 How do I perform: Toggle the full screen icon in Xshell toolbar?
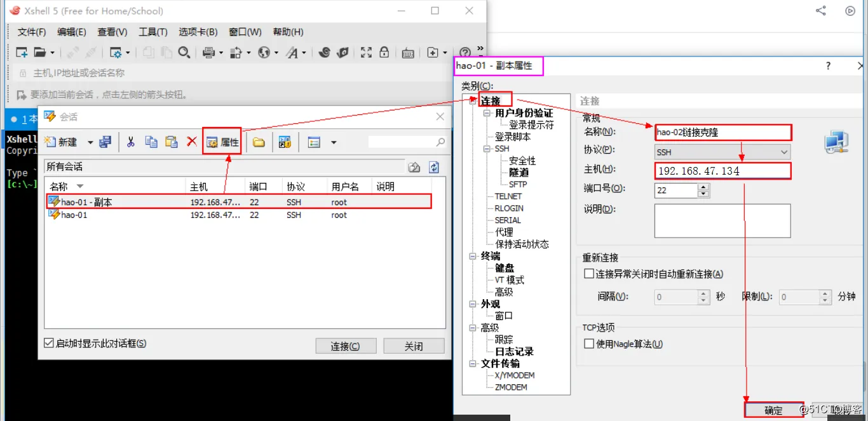366,53
